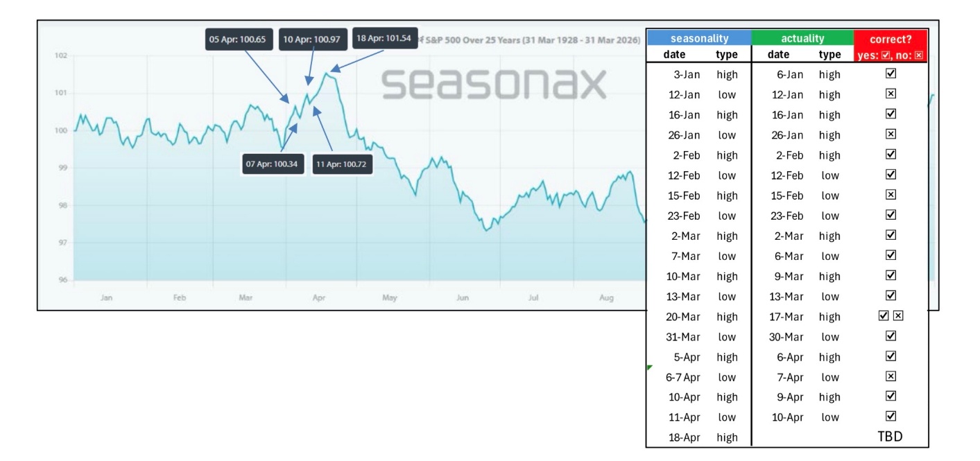This screenshot has height=461, width=980.
Task: Toggle the crossed box in the 15-Feb row
Action: pos(891,195)
